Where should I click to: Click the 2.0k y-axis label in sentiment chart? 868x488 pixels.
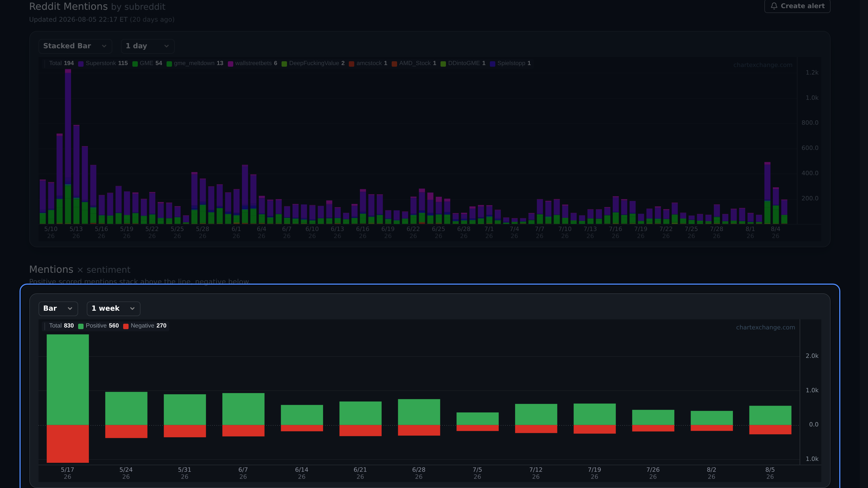[812, 356]
